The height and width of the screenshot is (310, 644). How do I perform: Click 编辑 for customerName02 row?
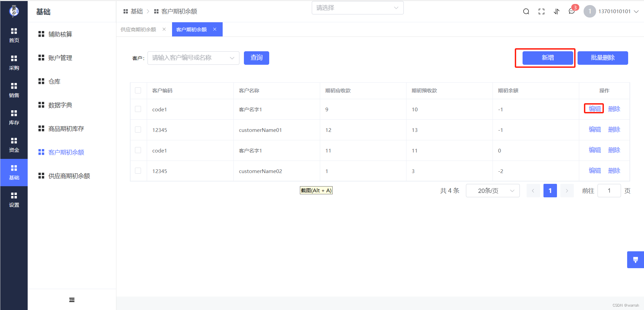[x=594, y=171]
